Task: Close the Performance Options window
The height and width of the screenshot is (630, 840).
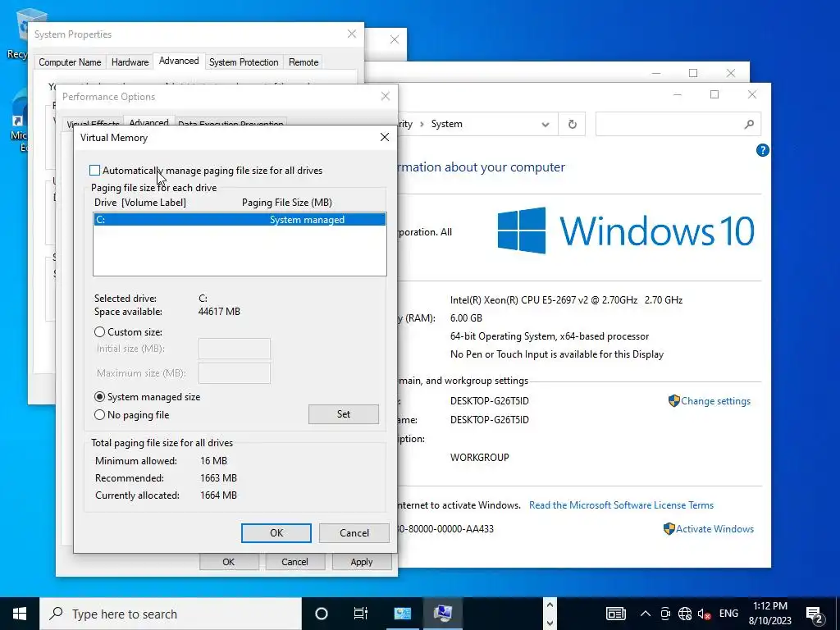Action: [386, 97]
